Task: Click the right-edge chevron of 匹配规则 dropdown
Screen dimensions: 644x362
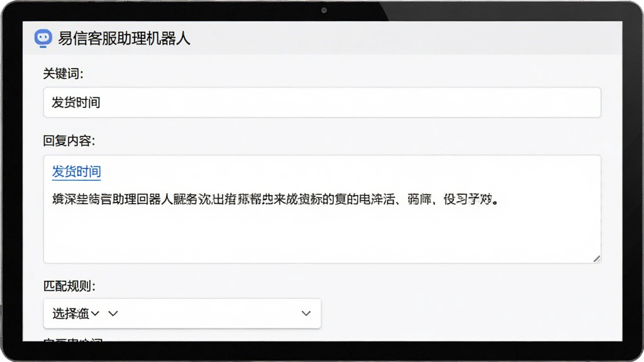Action: [306, 313]
